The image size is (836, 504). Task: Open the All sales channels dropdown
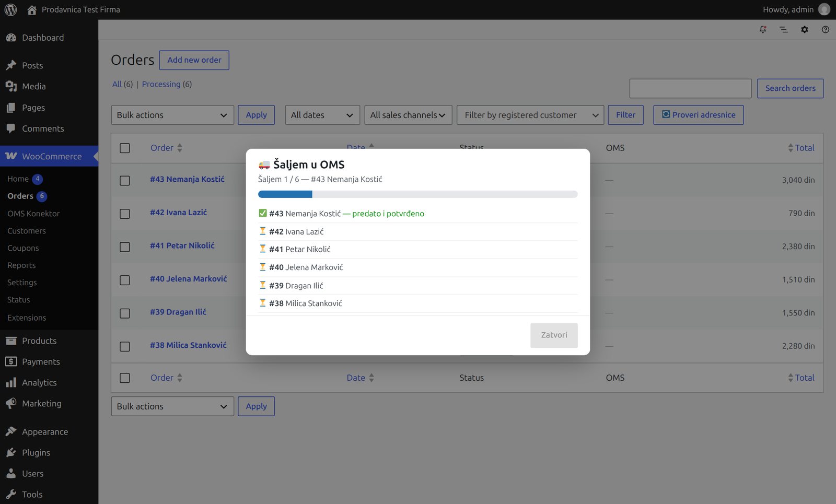tap(408, 115)
